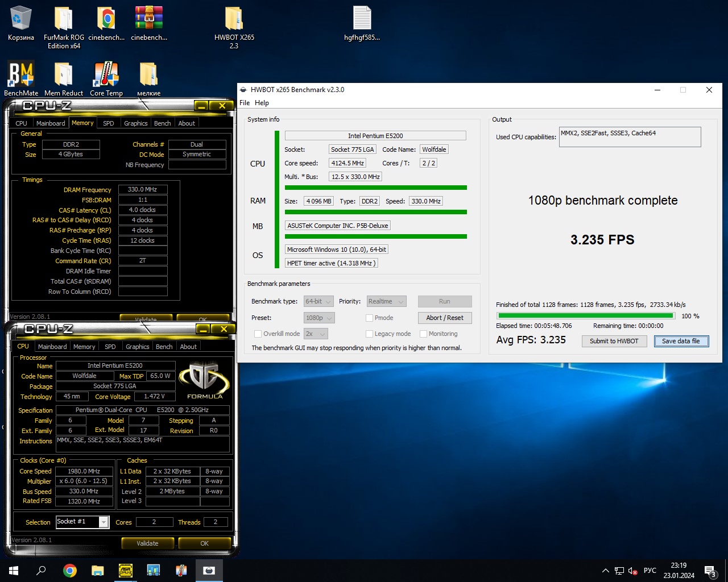Viewport: 728px width, 582px height.
Task: Show hidden tray icons chevron
Action: coord(606,571)
